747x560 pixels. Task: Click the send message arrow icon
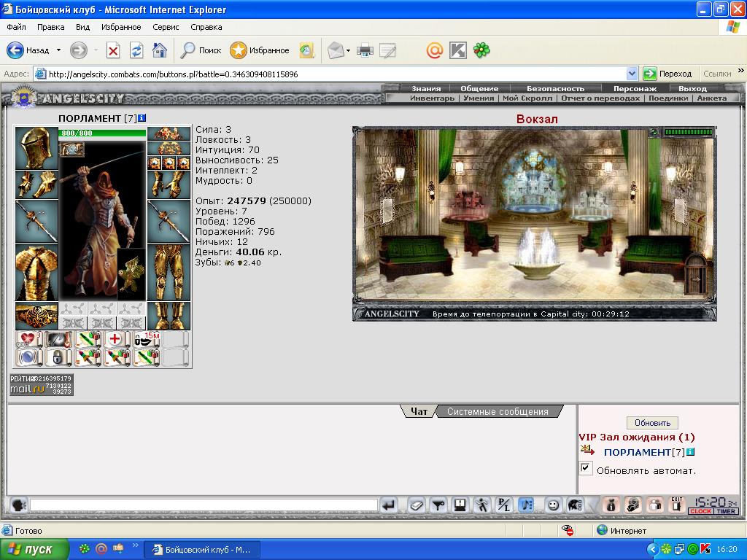[x=390, y=505]
